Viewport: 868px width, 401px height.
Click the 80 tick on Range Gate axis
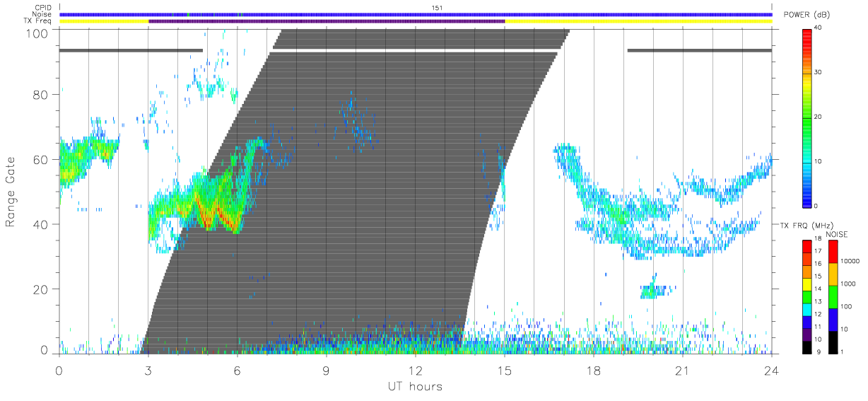click(x=42, y=95)
